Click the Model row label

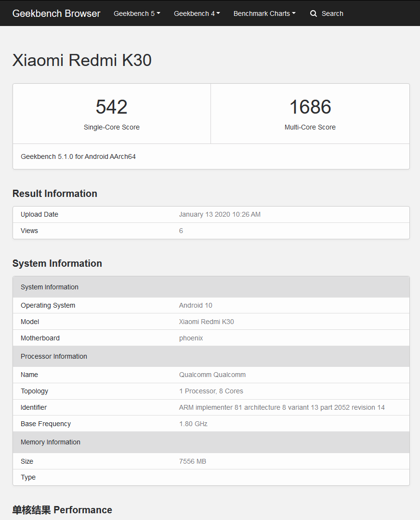(x=30, y=322)
